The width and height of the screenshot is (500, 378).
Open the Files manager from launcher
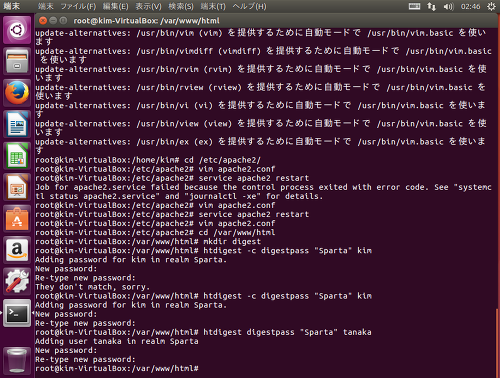click(x=17, y=61)
